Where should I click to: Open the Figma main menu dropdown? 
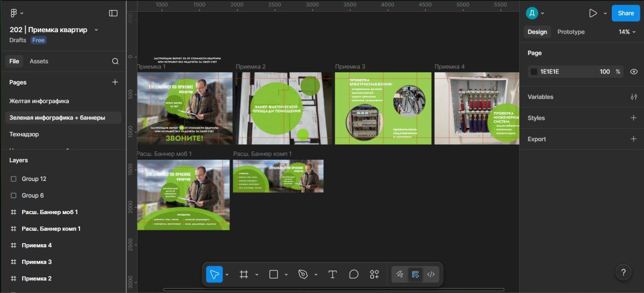click(x=17, y=13)
